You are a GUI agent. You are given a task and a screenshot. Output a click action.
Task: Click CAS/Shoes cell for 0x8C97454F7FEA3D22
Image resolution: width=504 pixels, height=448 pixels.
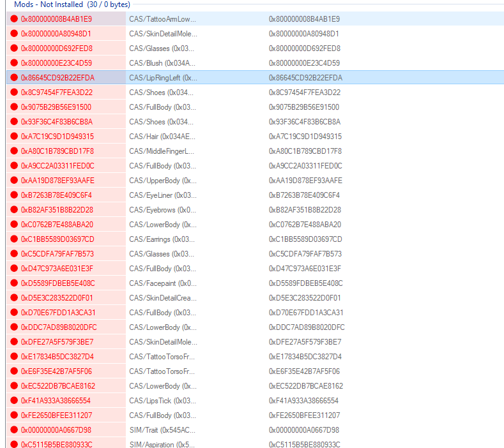(x=161, y=93)
